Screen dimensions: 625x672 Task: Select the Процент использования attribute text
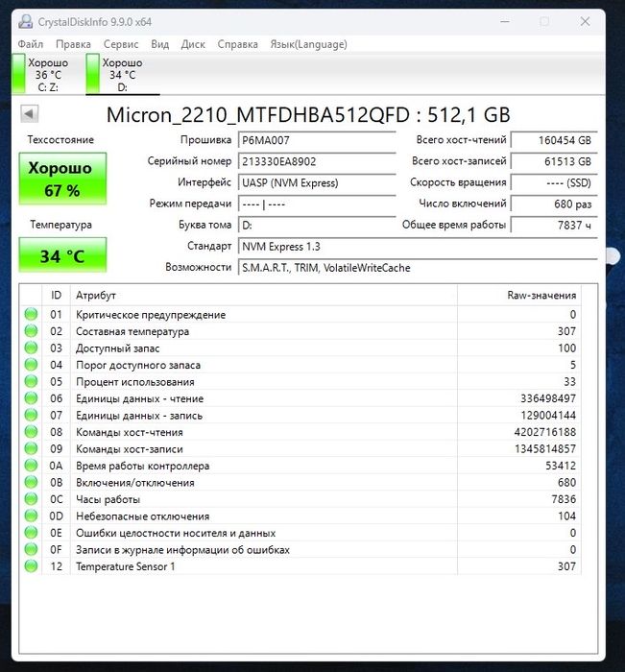135,382
